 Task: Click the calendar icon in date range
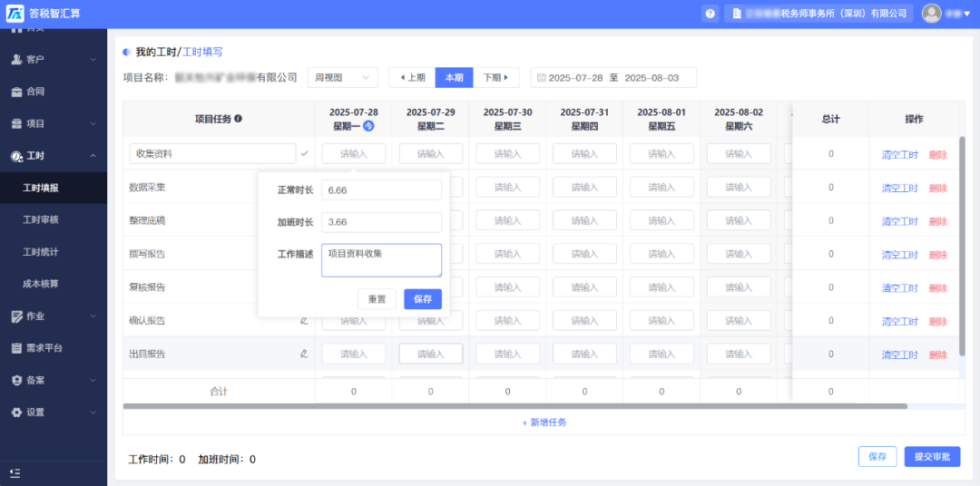(x=541, y=78)
